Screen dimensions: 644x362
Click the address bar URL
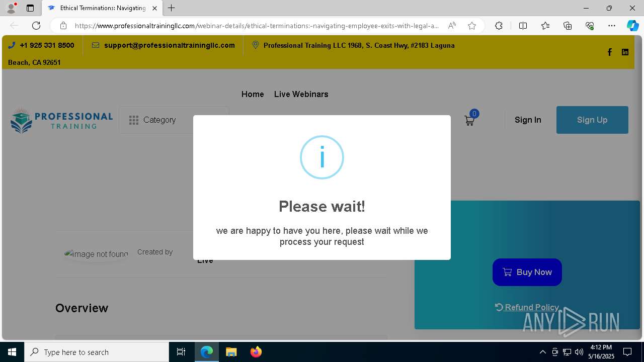point(257,26)
